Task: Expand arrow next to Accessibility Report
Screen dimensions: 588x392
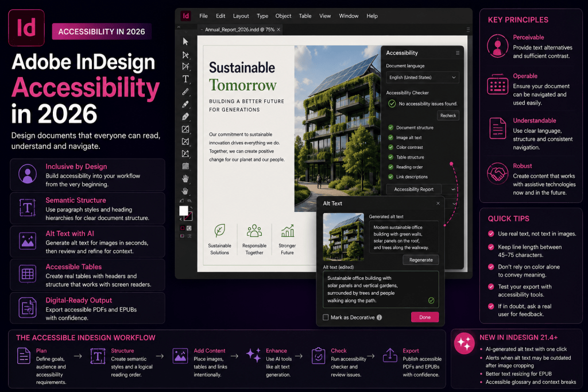Action: click(453, 189)
